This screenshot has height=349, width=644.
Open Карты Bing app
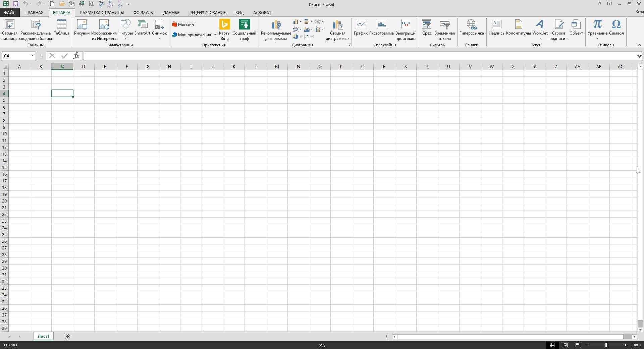tap(224, 30)
